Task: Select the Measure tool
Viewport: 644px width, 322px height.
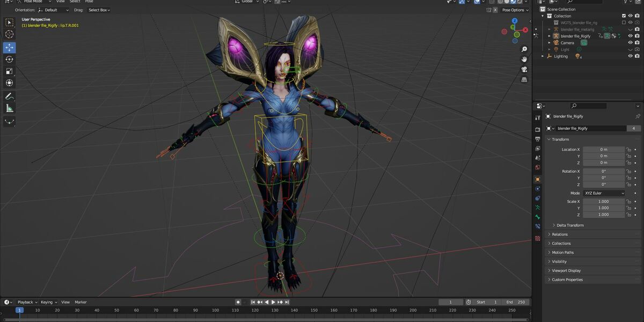Action: point(9,108)
